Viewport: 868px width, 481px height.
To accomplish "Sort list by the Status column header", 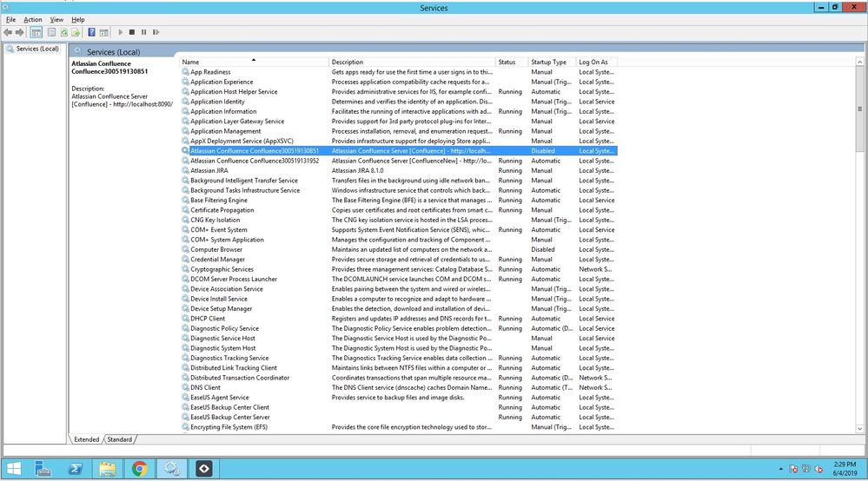I will pyautogui.click(x=512, y=62).
